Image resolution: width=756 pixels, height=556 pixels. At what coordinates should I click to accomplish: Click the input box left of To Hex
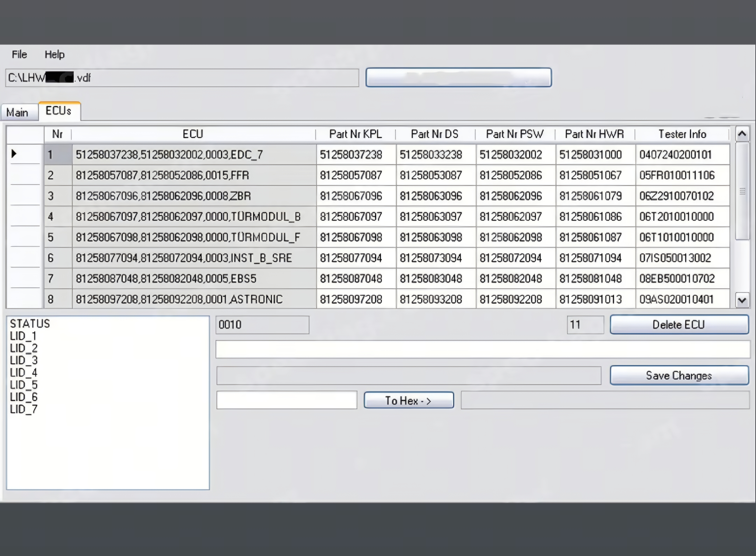287,400
